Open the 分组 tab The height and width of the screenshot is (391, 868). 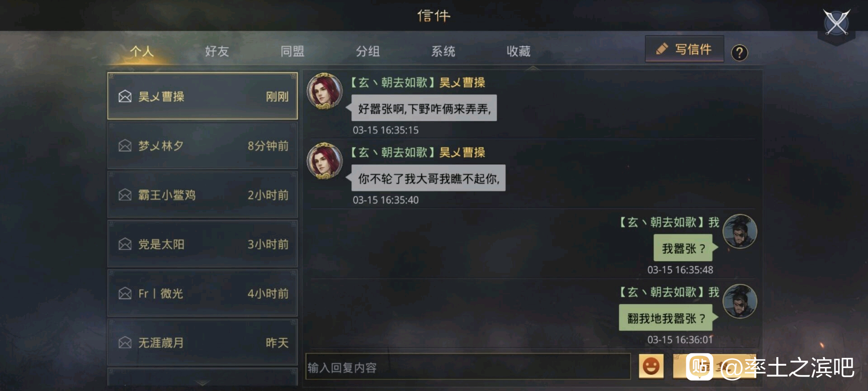(368, 51)
